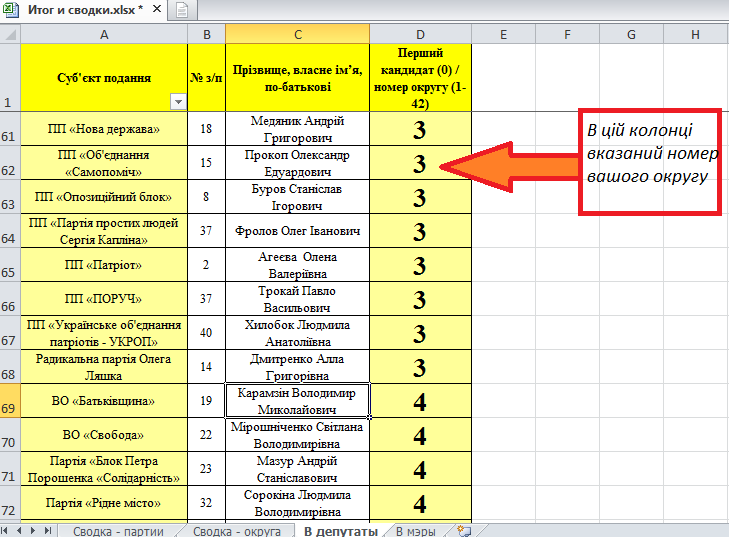Select district number 4 in Карамзін row

[420, 400]
